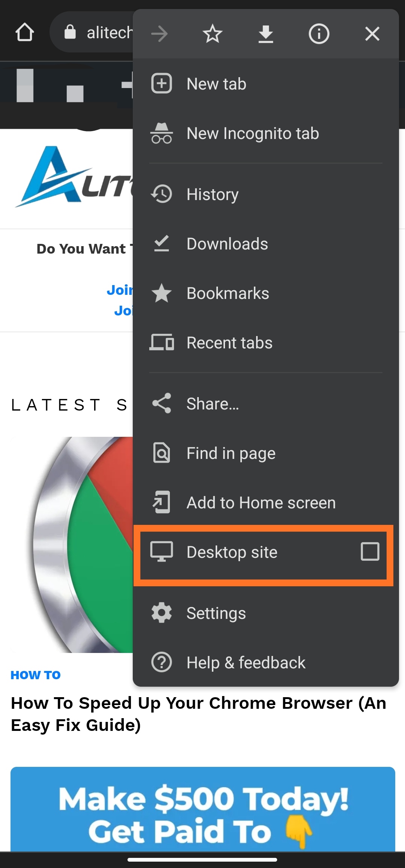Tap the Android navigation pill
This screenshot has height=868, width=405.
pyautogui.click(x=202, y=860)
